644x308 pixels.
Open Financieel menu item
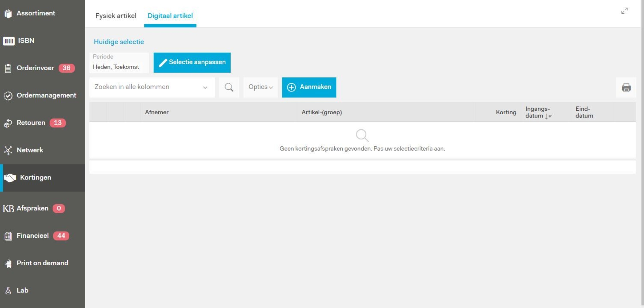tap(33, 236)
